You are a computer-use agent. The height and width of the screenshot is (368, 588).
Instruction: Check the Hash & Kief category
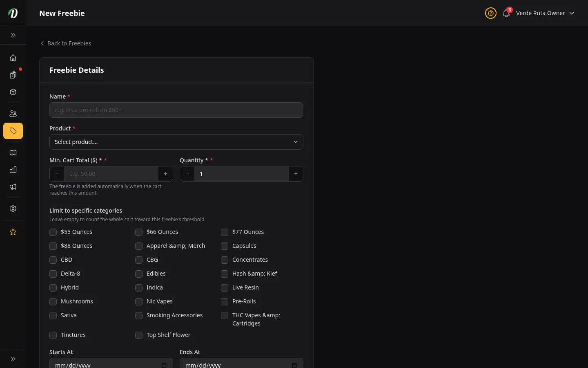[225, 274]
